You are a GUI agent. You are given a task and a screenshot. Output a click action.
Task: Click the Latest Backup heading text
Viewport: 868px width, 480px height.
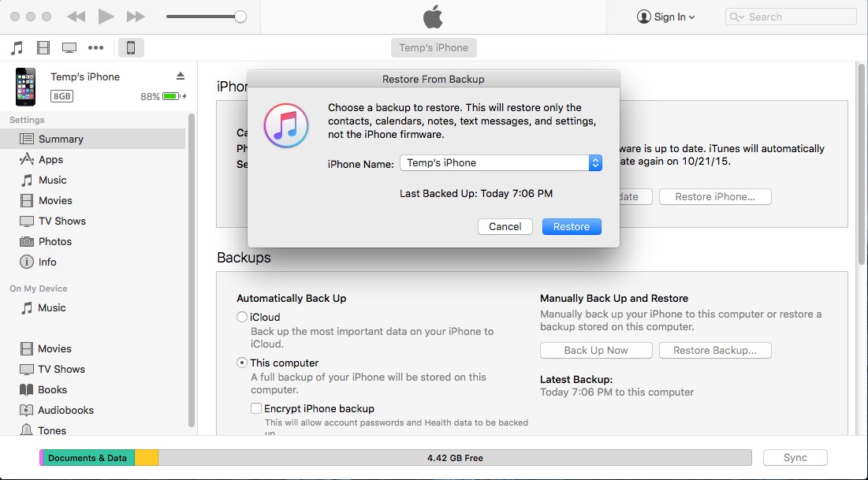576,380
